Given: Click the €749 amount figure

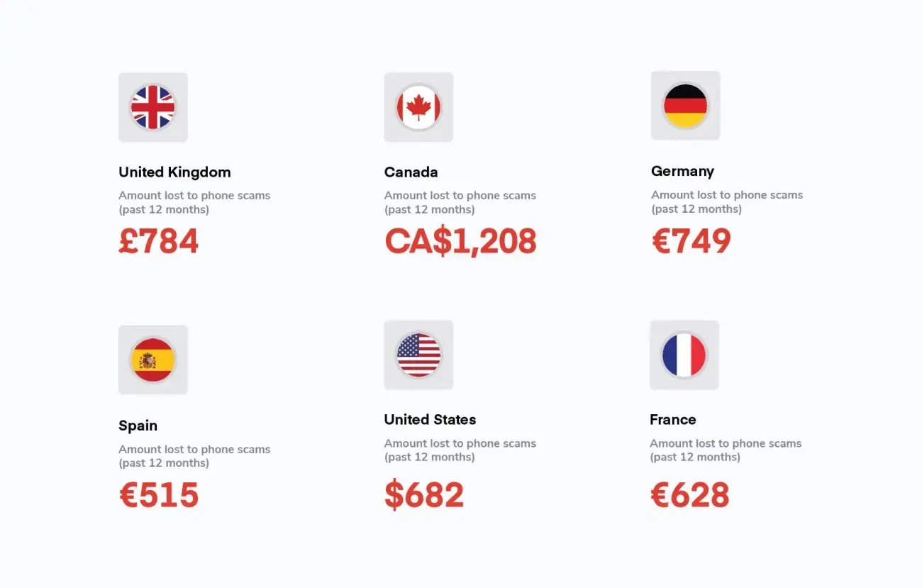Looking at the screenshot, I should point(691,241).
